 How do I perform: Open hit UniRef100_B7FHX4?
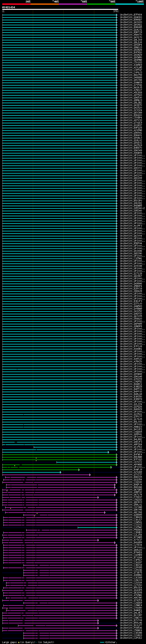(131, 15)
